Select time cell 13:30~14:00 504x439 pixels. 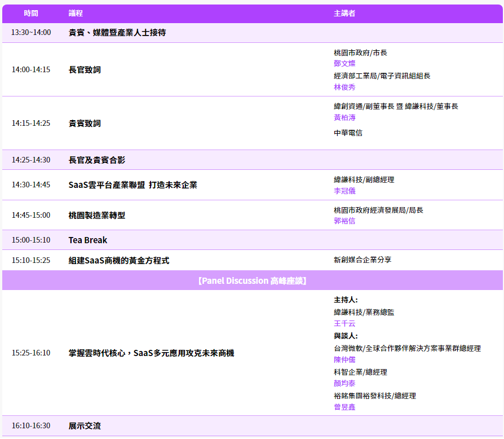[x=31, y=33]
